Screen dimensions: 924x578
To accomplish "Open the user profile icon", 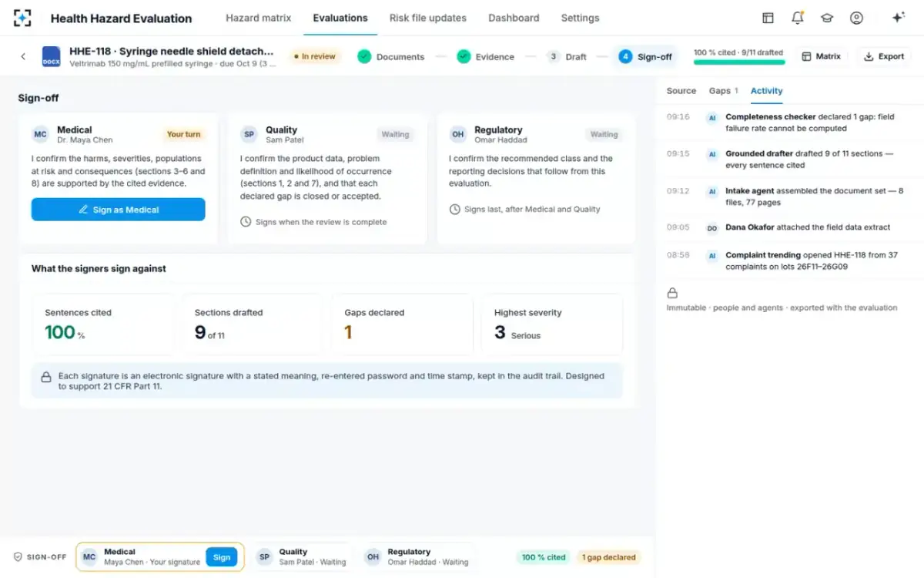I will coord(856,18).
